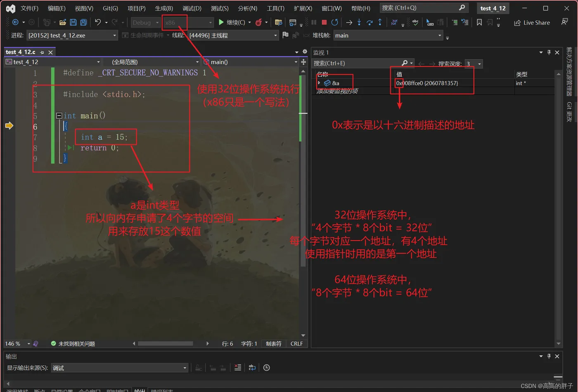Open the 146 % zoom level dropdown
This screenshot has height=392, width=578.
[x=18, y=343]
